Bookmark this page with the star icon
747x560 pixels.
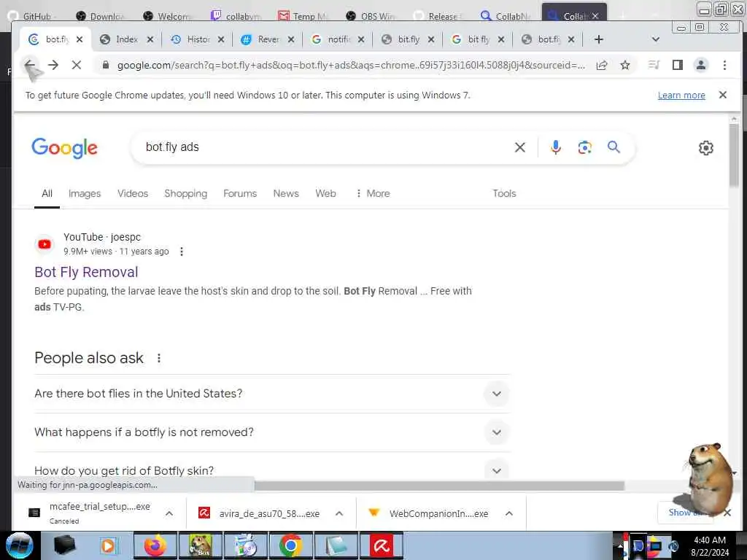(x=625, y=65)
